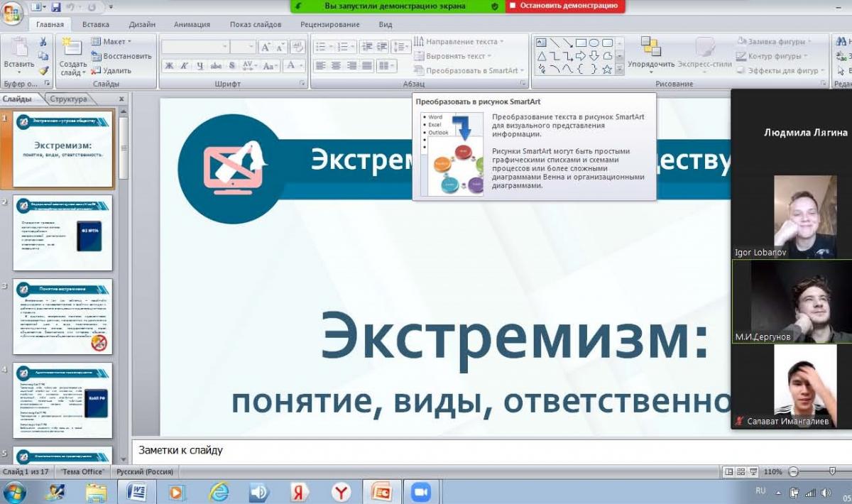Click the zoom out minus button
852x504 pixels.
click(x=794, y=471)
